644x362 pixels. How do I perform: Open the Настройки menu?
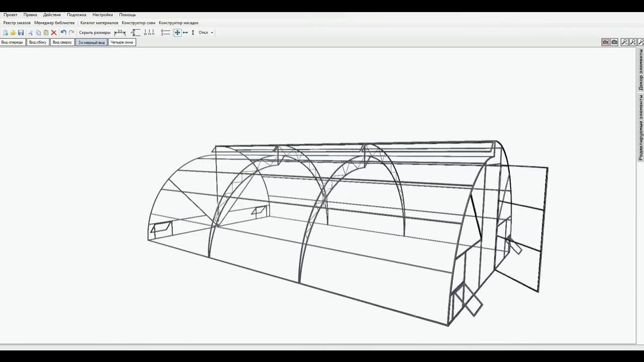(103, 15)
